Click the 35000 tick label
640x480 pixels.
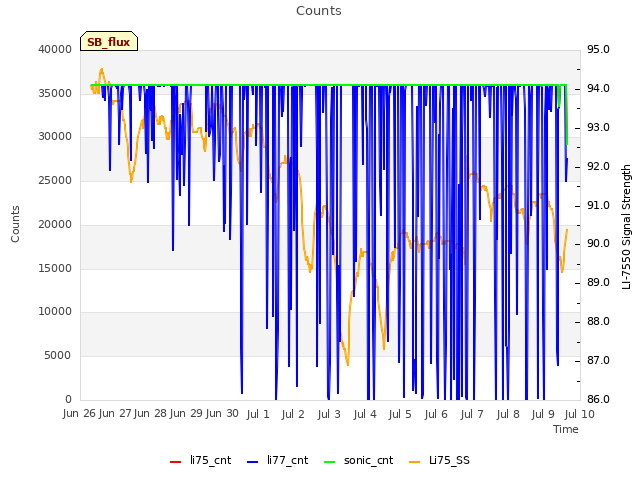click(x=55, y=93)
